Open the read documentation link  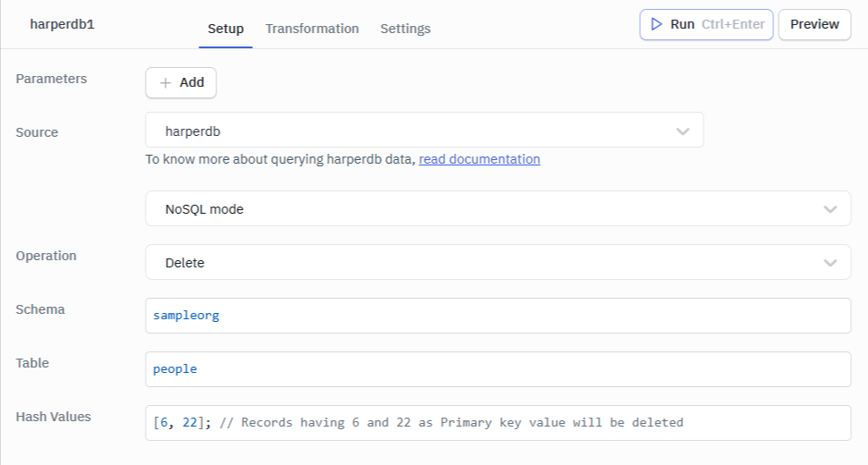[x=479, y=159]
